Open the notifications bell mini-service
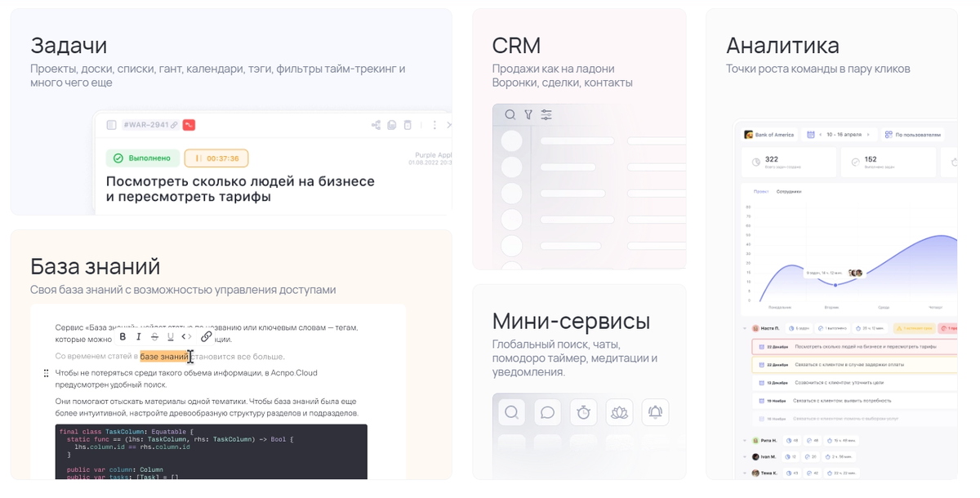Screen dimensions: 980x498 (x=655, y=412)
